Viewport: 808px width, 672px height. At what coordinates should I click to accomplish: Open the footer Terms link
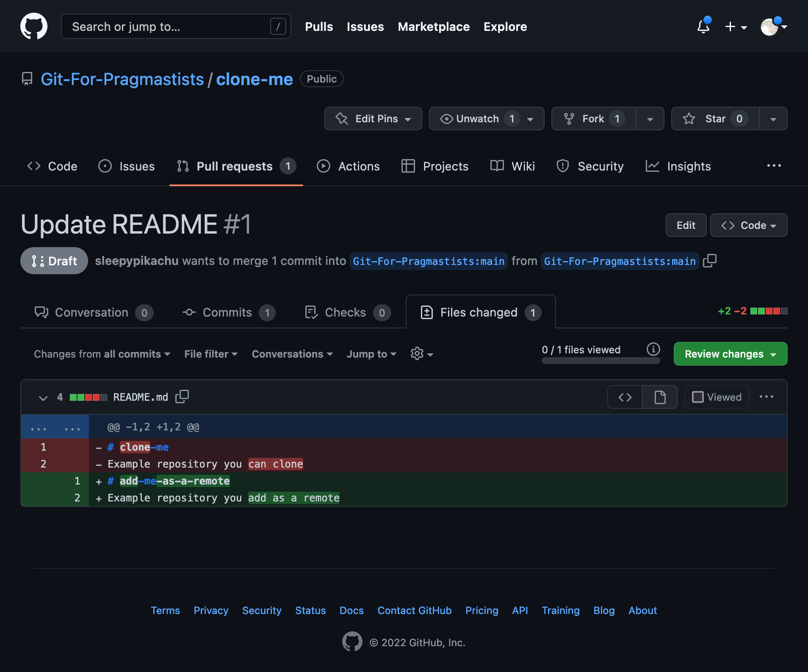coord(165,610)
